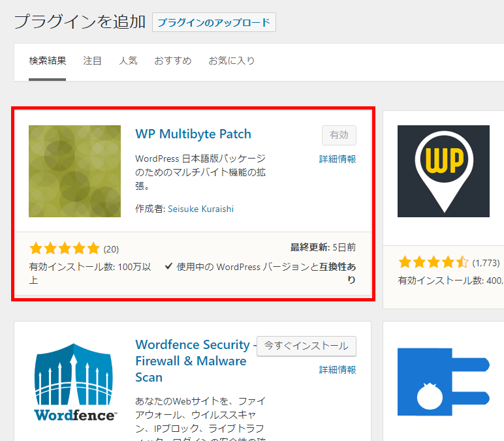Image resolution: width=504 pixels, height=441 pixels.
Task: Select the 検索結果 tab
Action: 47,61
